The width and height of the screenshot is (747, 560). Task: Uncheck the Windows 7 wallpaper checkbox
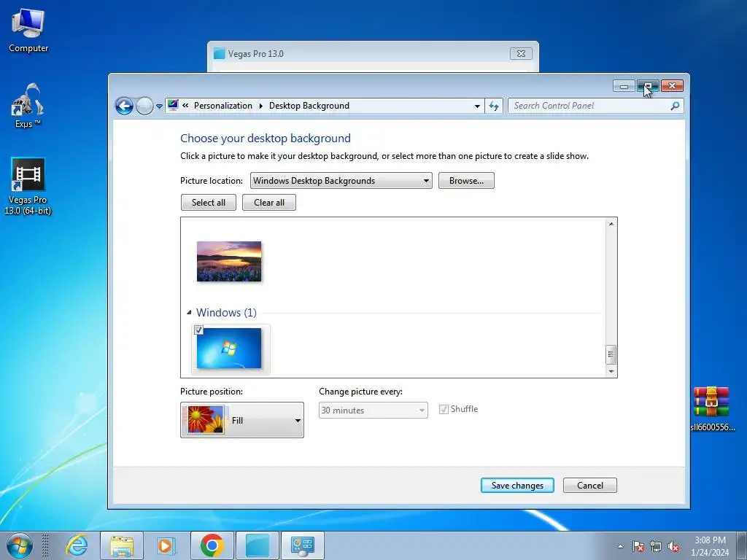199,330
